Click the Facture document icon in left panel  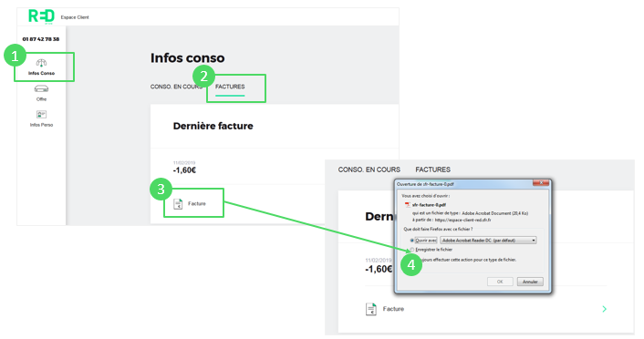(x=178, y=203)
